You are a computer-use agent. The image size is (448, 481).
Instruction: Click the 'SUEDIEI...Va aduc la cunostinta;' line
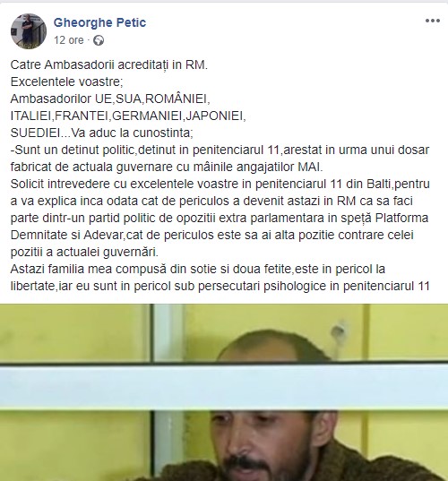[102, 133]
